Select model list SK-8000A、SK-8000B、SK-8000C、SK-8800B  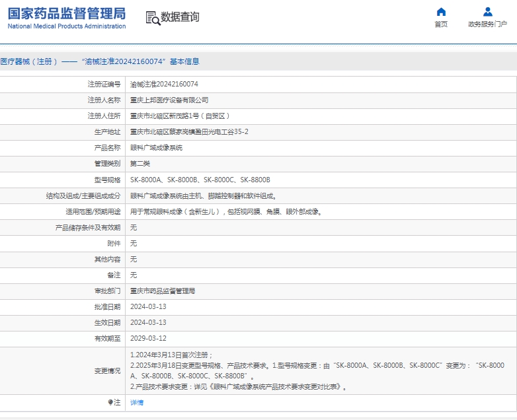pos(200,180)
